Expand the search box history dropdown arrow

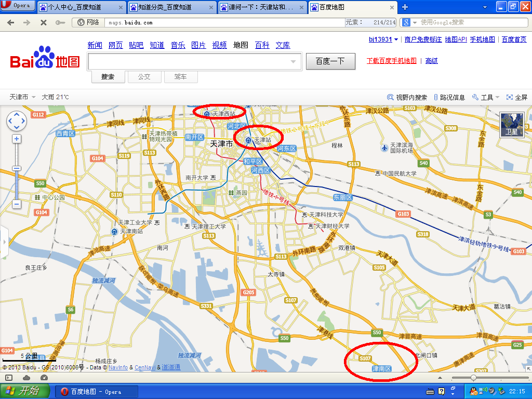point(293,62)
